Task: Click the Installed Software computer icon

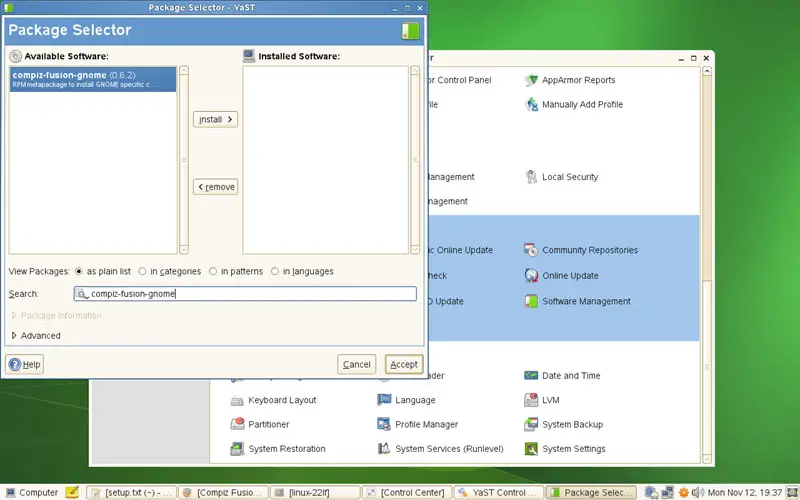Action: (x=249, y=56)
